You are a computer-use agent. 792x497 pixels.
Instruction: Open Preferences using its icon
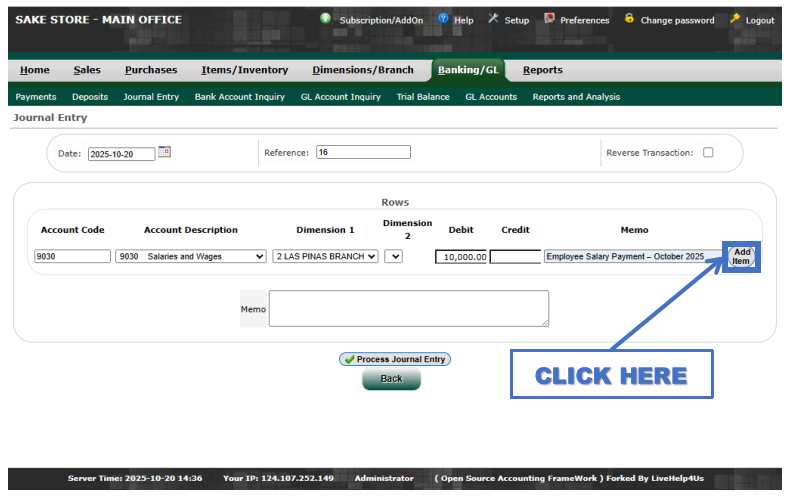549,19
